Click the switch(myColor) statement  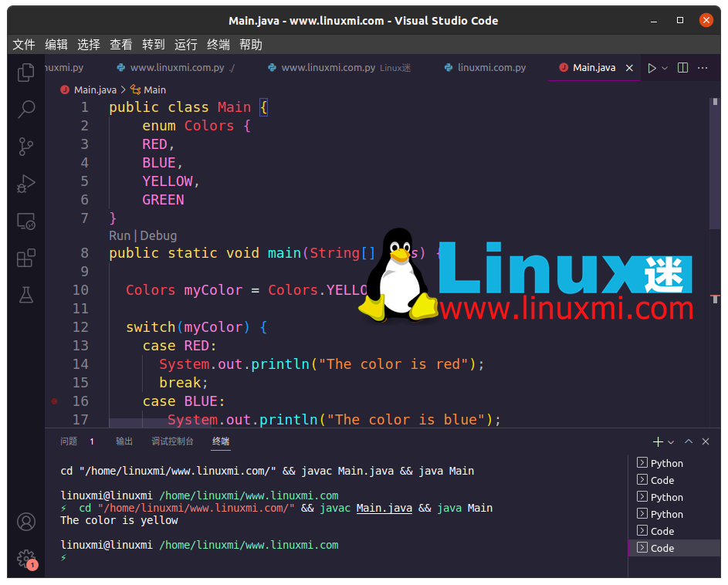click(x=196, y=327)
